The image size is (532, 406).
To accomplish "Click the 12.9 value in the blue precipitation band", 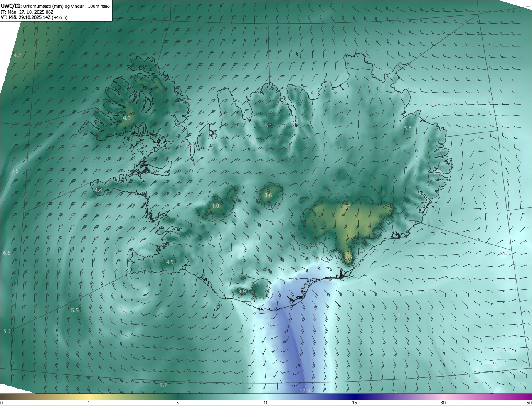I will click(305, 391).
